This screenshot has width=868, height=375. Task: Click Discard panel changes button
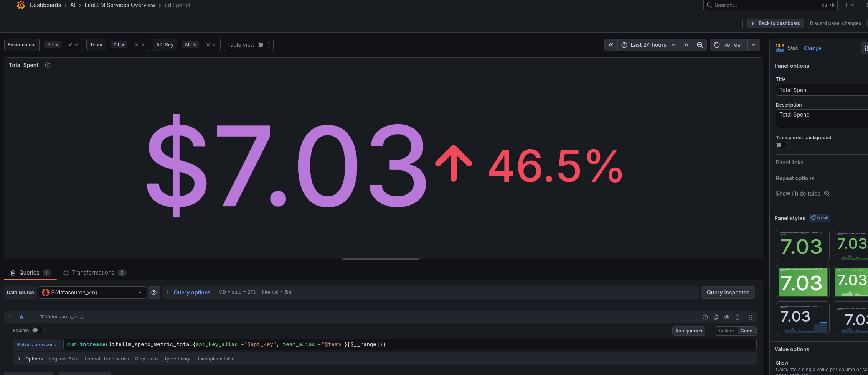[835, 23]
